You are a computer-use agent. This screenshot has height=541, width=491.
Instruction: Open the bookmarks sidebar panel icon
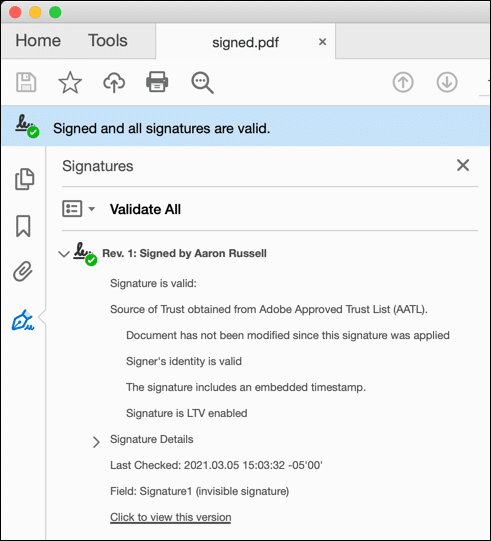[x=23, y=226]
